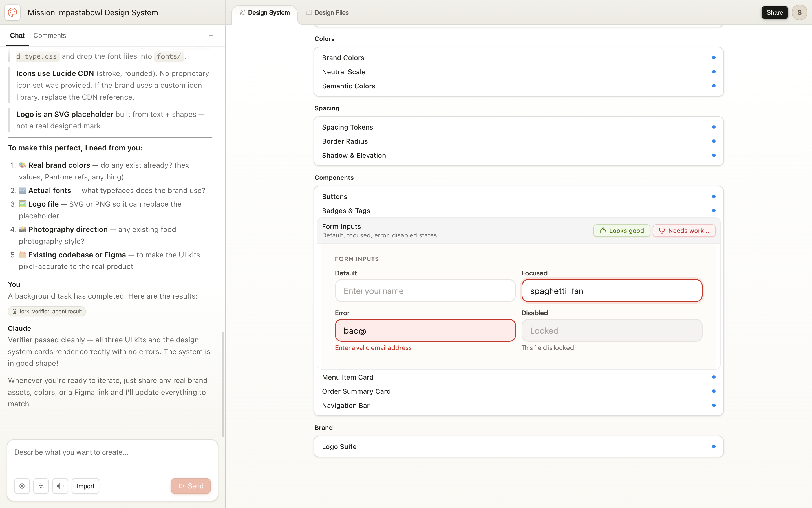Click the user avatar S
Viewport: 812px width, 508px height.
(799, 12)
